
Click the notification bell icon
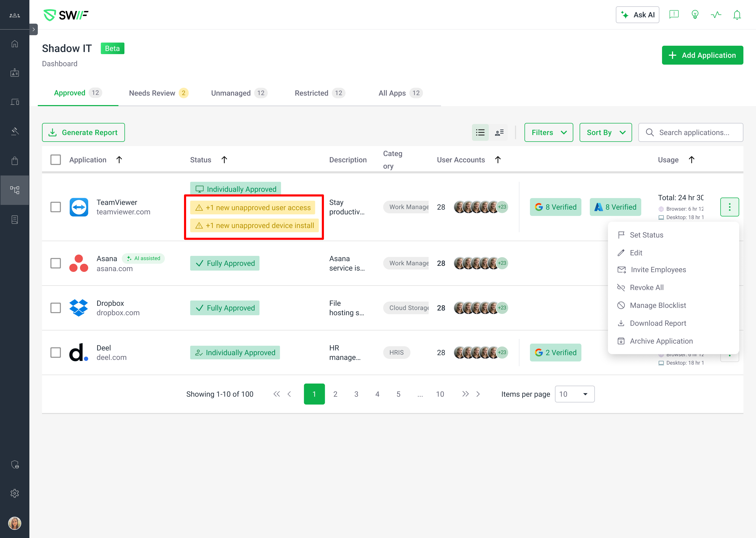tap(737, 15)
